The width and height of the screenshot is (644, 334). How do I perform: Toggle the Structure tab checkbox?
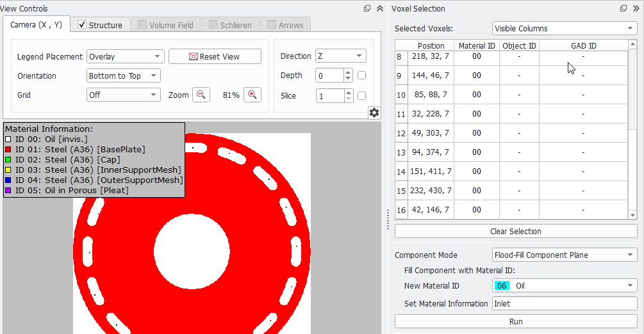[82, 24]
